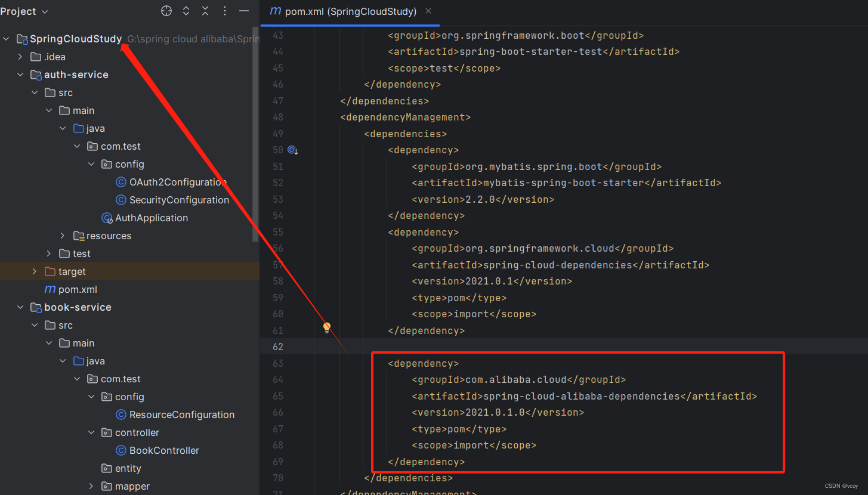Click the gutter icon on line 50
This screenshot has width=868, height=495.
292,150
